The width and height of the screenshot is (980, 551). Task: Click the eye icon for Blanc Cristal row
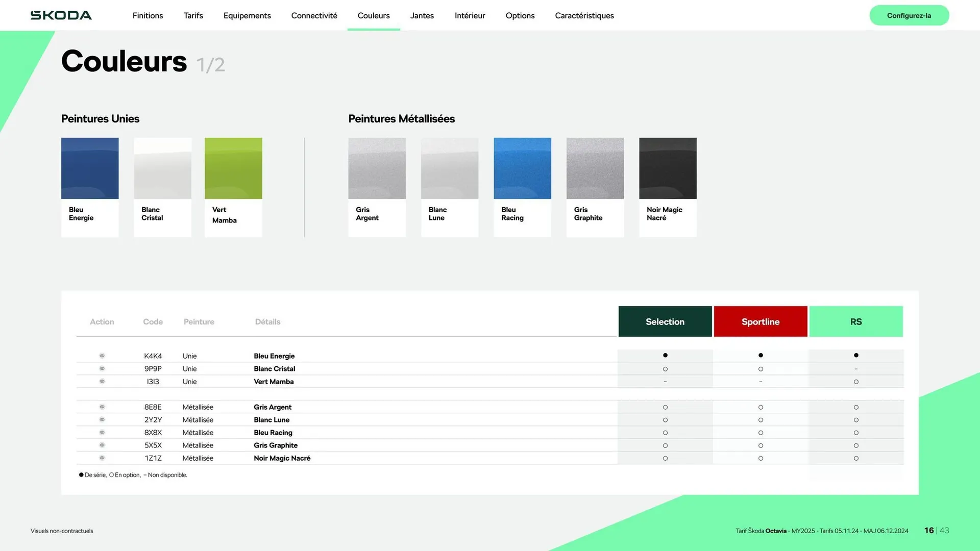102,368
